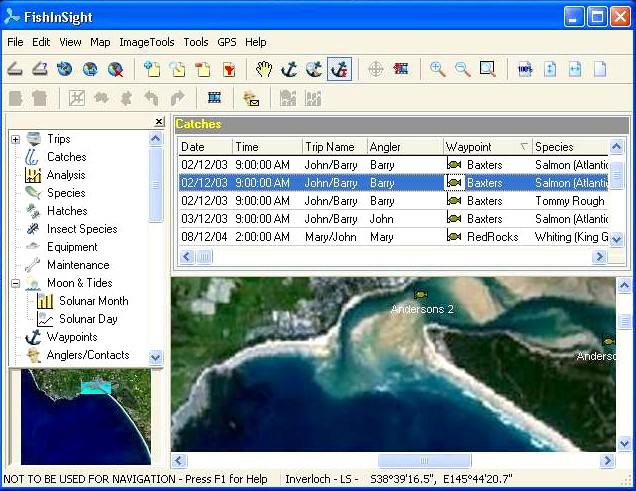Select the Mary/John RedRocks catch row
The image size is (636, 491).
[393, 237]
